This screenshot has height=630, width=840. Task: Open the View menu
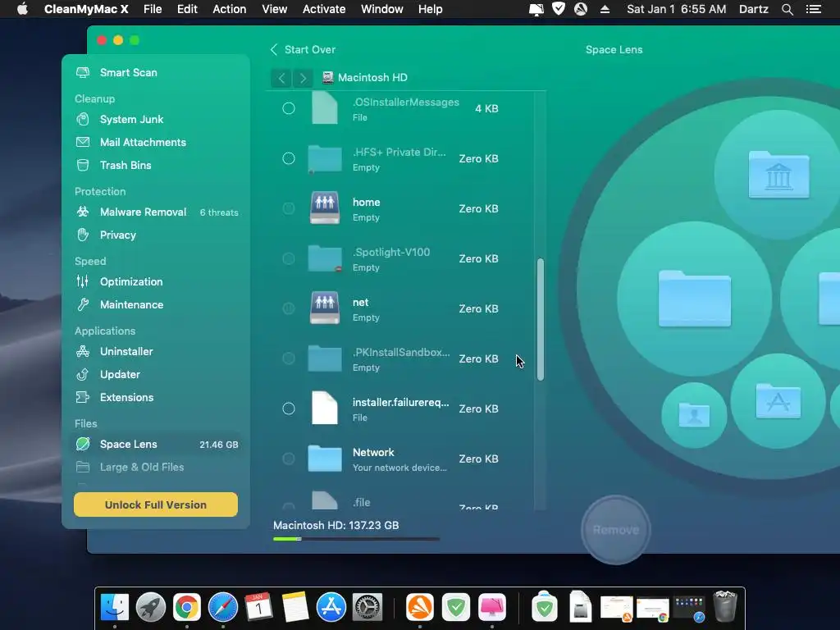click(274, 9)
